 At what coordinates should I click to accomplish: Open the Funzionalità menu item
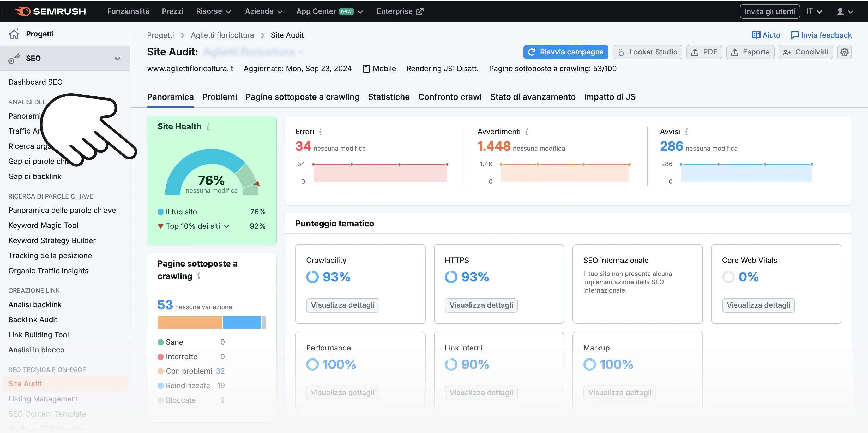click(128, 11)
